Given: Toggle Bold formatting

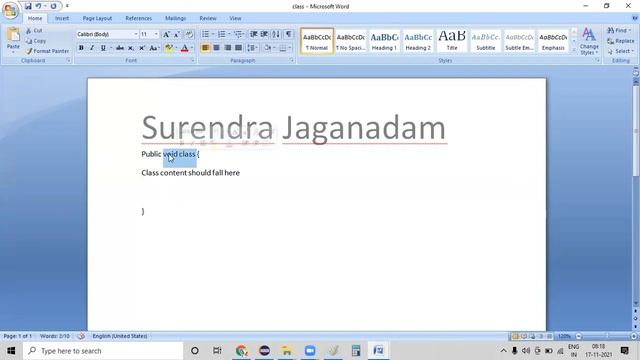Looking at the screenshot, I should click(81, 48).
